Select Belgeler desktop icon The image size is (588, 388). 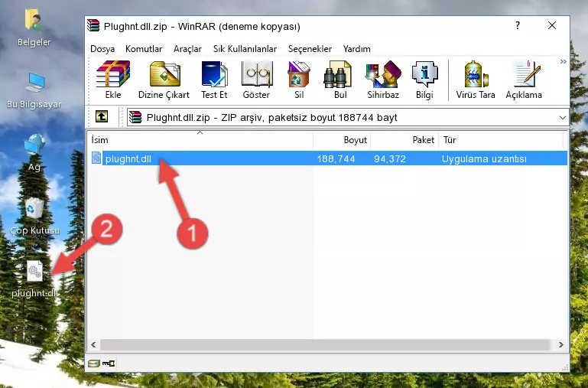tap(34, 28)
